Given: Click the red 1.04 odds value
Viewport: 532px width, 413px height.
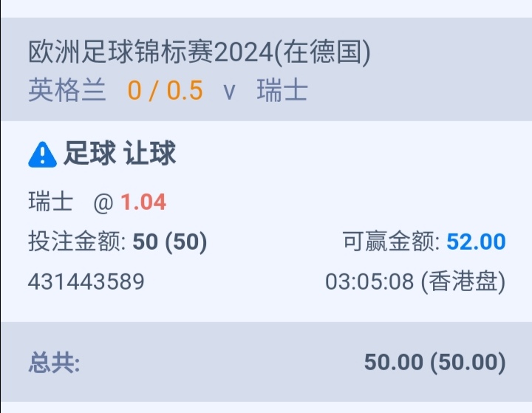Looking at the screenshot, I should pos(143,202).
